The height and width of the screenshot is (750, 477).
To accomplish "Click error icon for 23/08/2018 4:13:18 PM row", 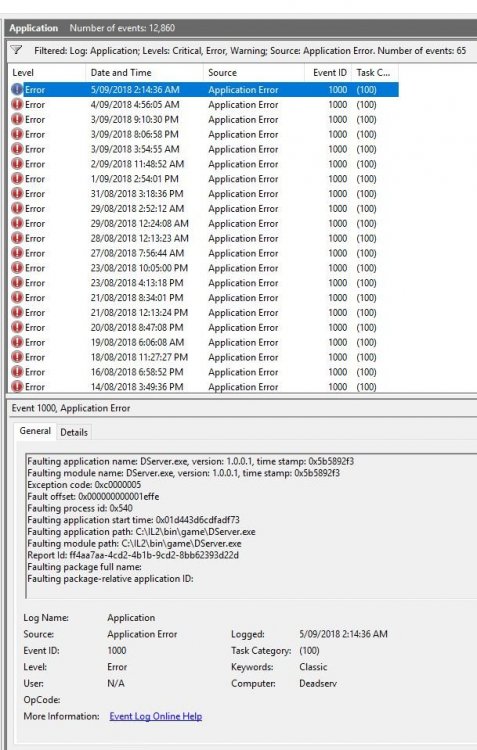I will (x=17, y=282).
